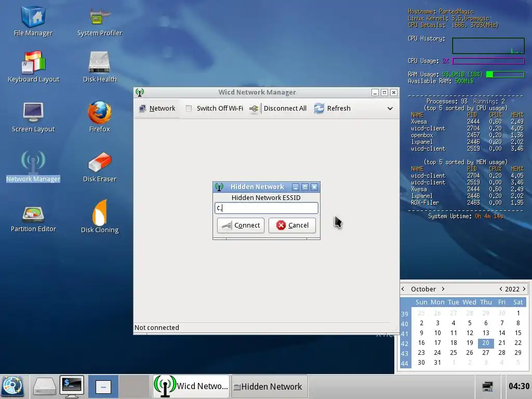This screenshot has height=399, width=532.
Task: Click the 04:30 taskbar clock
Action: click(x=519, y=387)
